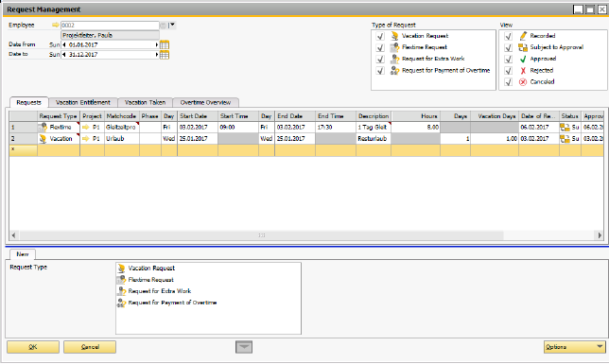The width and height of the screenshot is (609, 364).
Task: Click the table's left scroll arrow
Action: click(x=14, y=235)
